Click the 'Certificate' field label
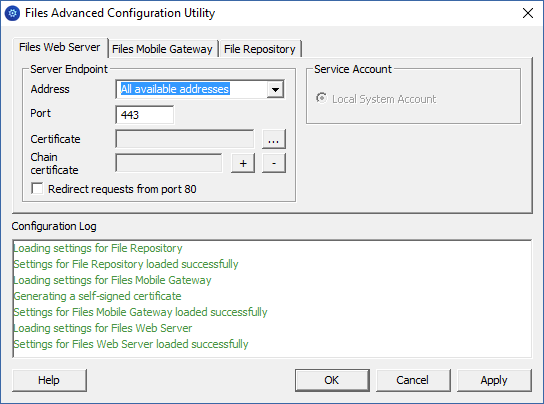The width and height of the screenshot is (544, 404). pos(56,139)
